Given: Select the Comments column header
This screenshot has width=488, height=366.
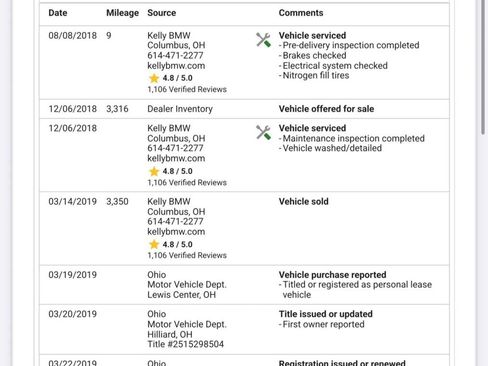Looking at the screenshot, I should (301, 13).
